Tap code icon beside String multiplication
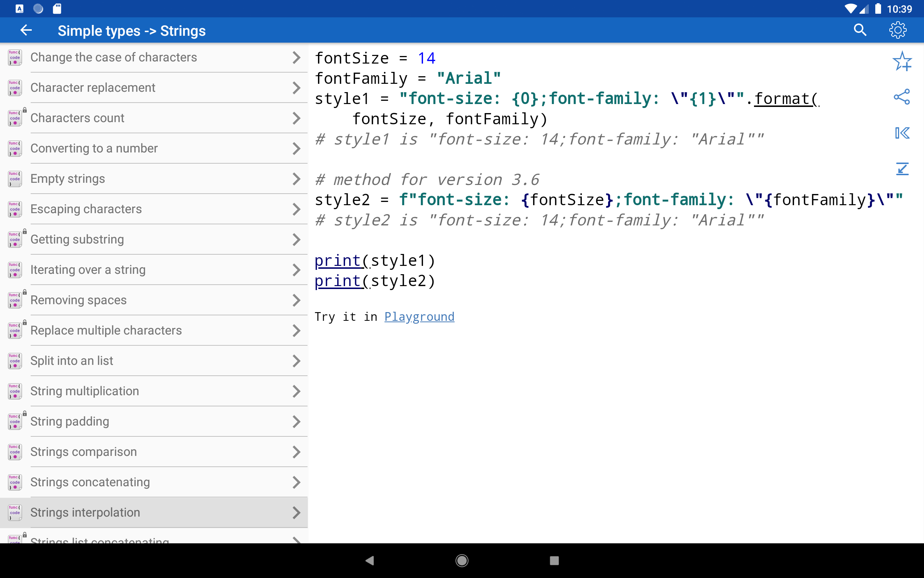 [15, 391]
